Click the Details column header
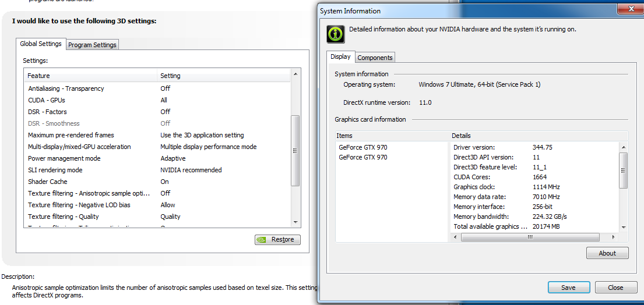 539,135
